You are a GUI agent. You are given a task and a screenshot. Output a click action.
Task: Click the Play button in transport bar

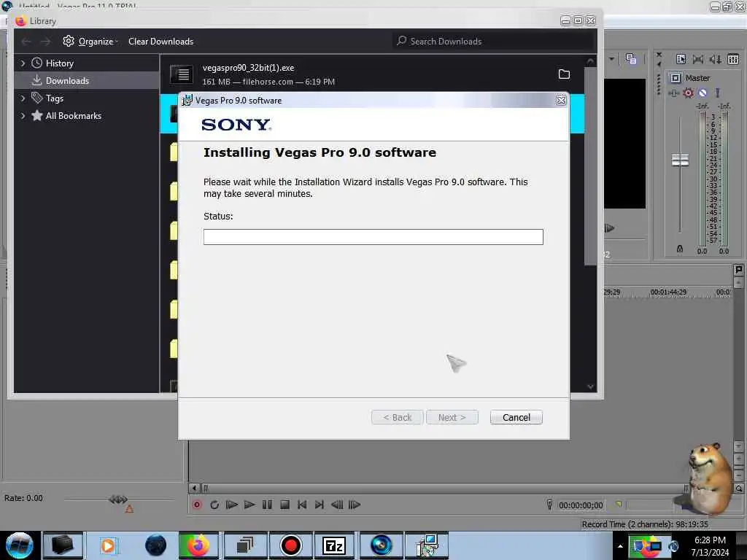click(x=249, y=505)
